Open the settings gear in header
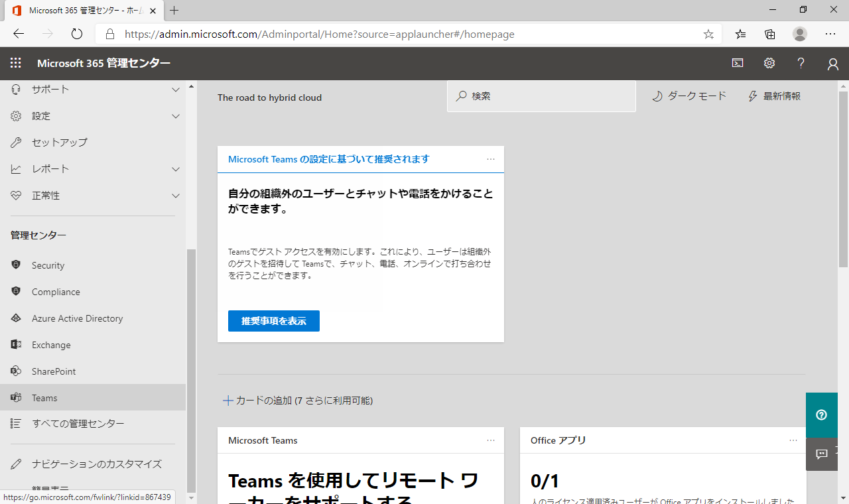This screenshot has width=849, height=504. click(769, 63)
